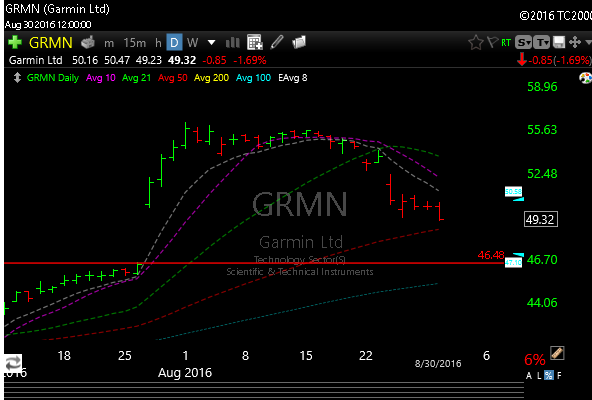Click the ruler measure tool icon
Image resolution: width=592 pixels, height=400 pixels.
coord(557,353)
